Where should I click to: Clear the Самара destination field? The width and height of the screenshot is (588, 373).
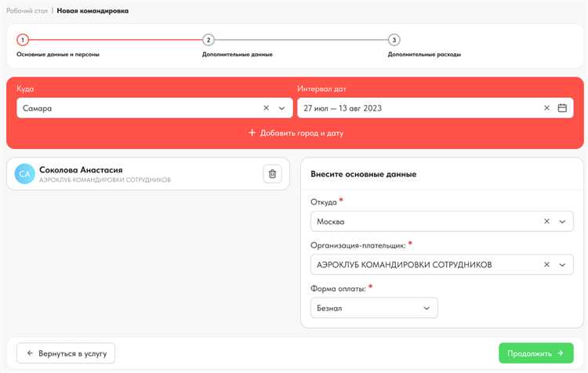[266, 108]
